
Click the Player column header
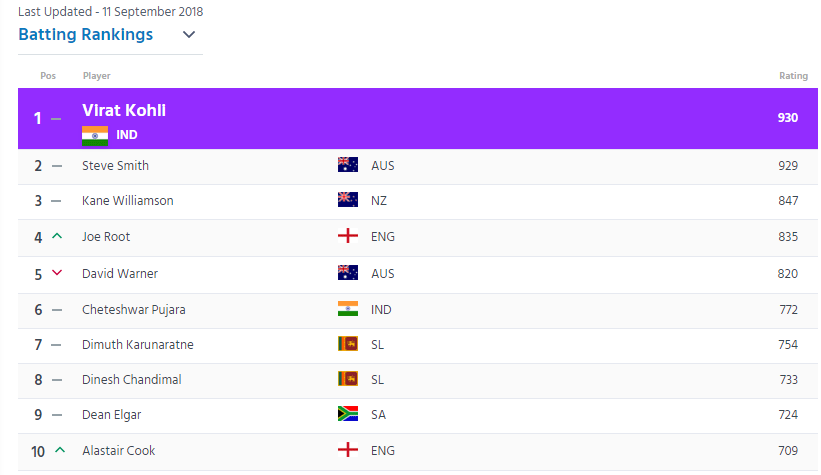96,76
